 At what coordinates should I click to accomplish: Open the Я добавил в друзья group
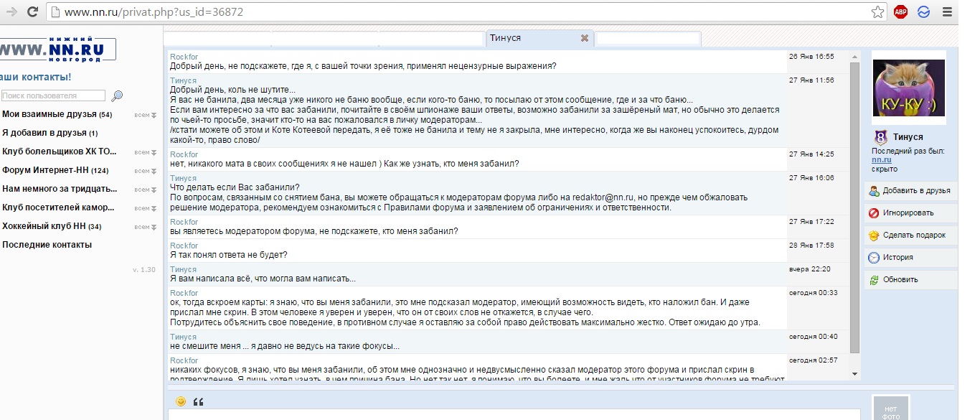(x=44, y=133)
